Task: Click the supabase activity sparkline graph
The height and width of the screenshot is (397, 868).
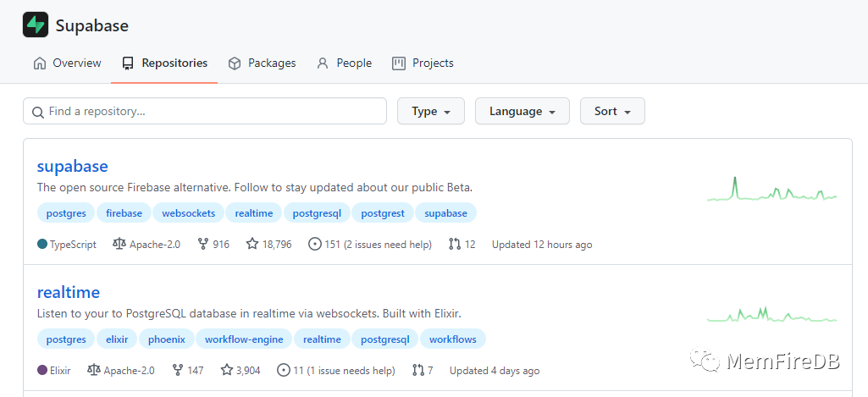Action: (771, 190)
